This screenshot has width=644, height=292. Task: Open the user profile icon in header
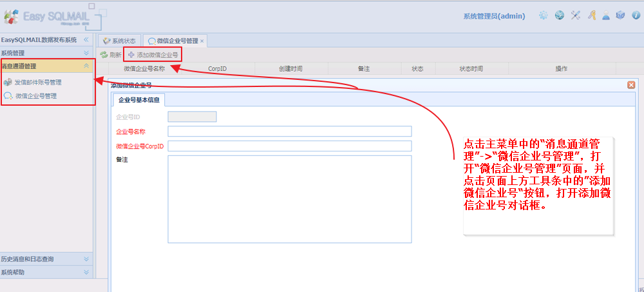pos(606,15)
